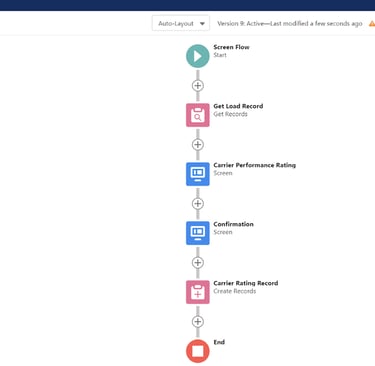
Task: Click the orange warning triangle icon
Action: pyautogui.click(x=372, y=24)
